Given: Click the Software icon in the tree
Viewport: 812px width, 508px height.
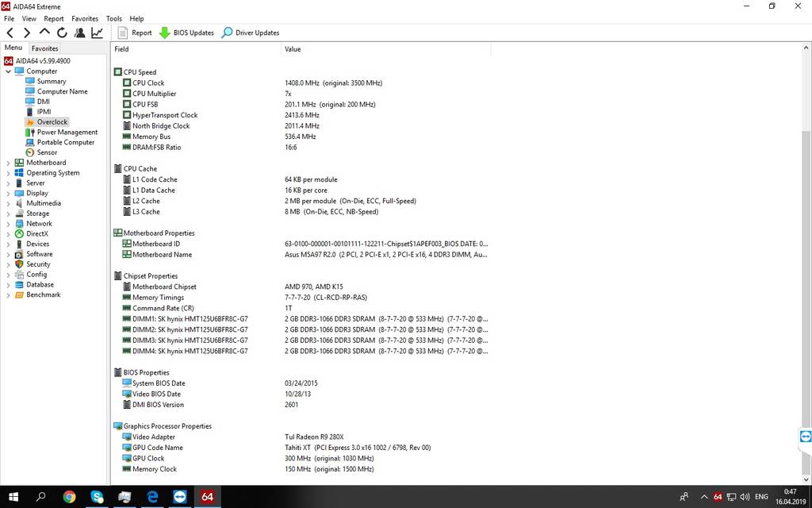Looking at the screenshot, I should 19,254.
